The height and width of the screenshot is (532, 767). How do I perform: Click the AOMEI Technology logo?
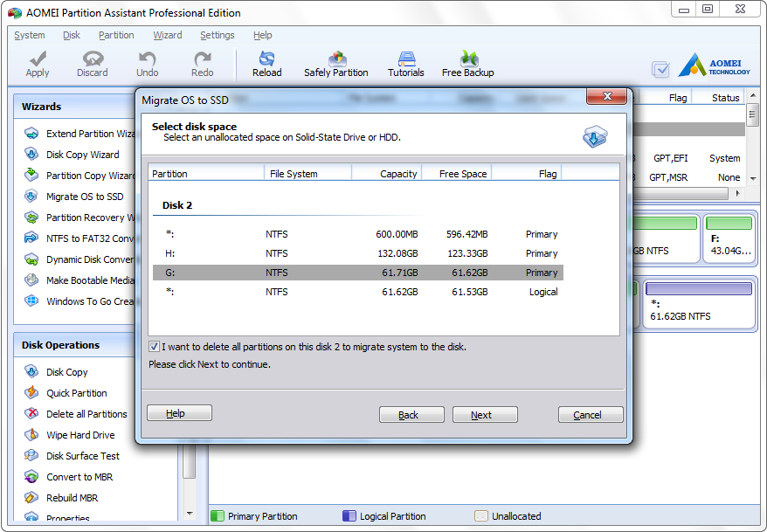click(715, 65)
